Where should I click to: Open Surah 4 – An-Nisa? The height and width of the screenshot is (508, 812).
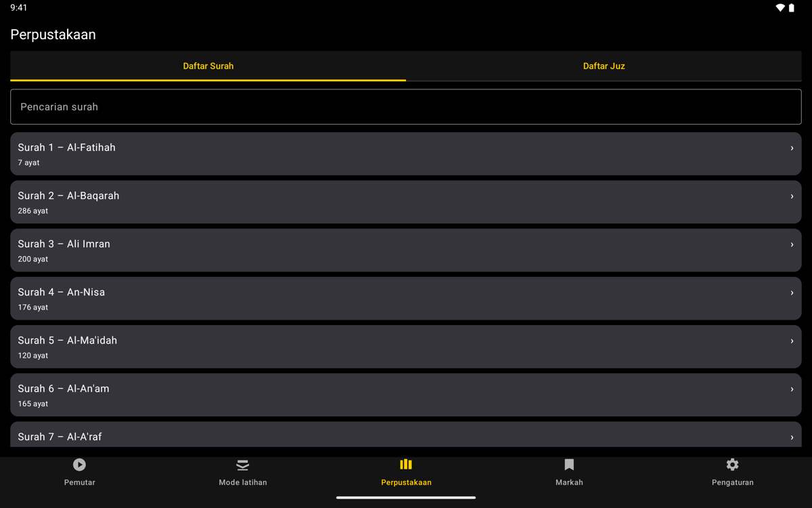(x=406, y=298)
